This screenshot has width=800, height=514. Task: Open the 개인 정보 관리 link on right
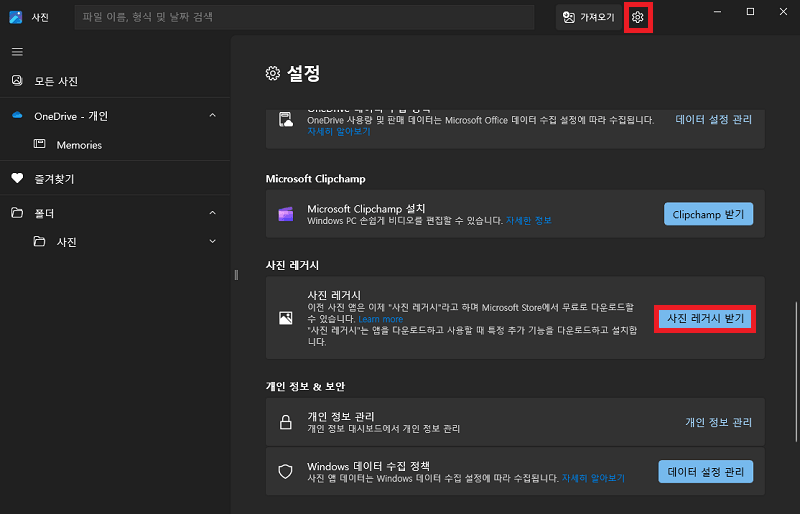pyautogui.click(x=718, y=422)
